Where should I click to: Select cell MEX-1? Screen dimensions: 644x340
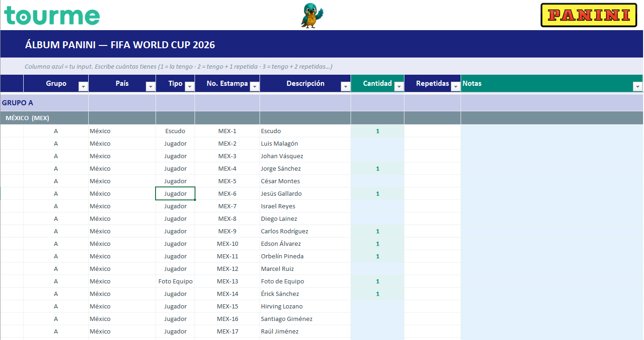click(x=227, y=131)
